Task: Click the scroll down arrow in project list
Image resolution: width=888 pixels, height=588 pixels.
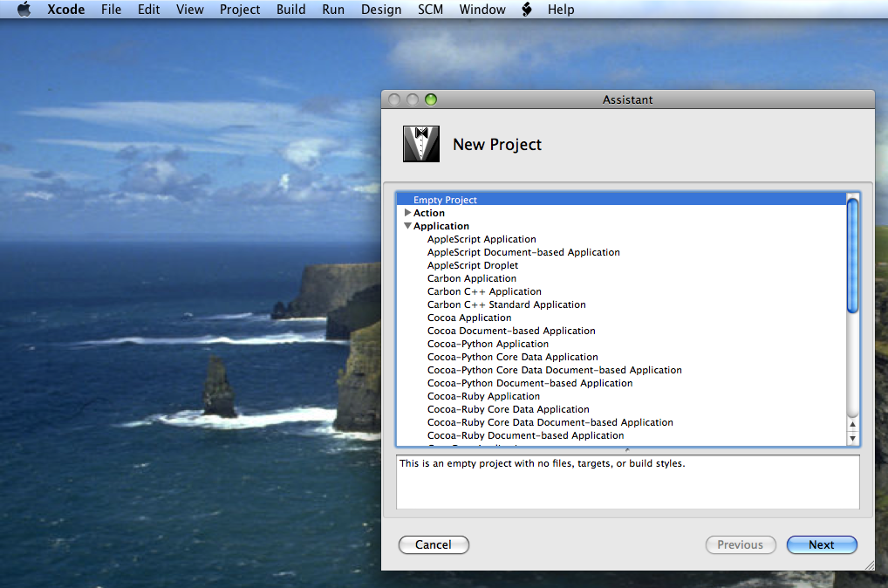Action: pos(852,438)
